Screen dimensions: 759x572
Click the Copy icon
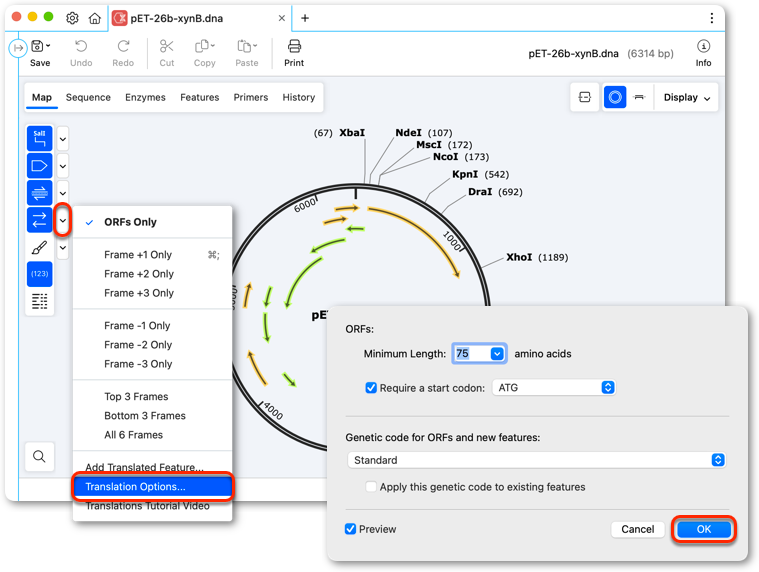click(202, 46)
